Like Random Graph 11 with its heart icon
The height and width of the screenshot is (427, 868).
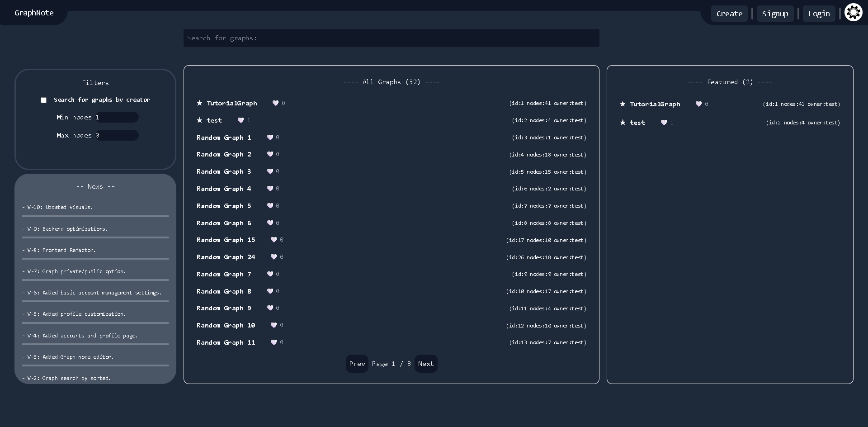pos(274,342)
